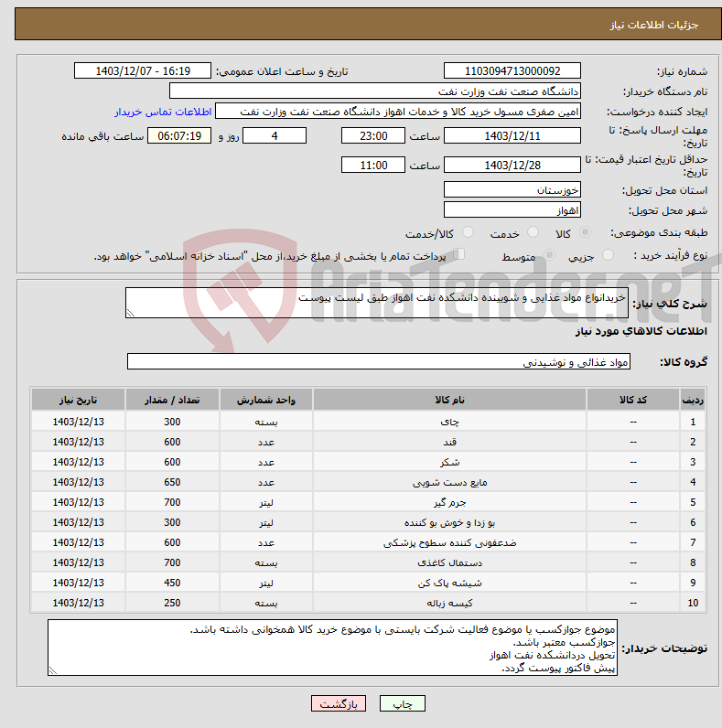The image size is (722, 728).
Task: Select the خدمت radio button
Action: [x=533, y=231]
